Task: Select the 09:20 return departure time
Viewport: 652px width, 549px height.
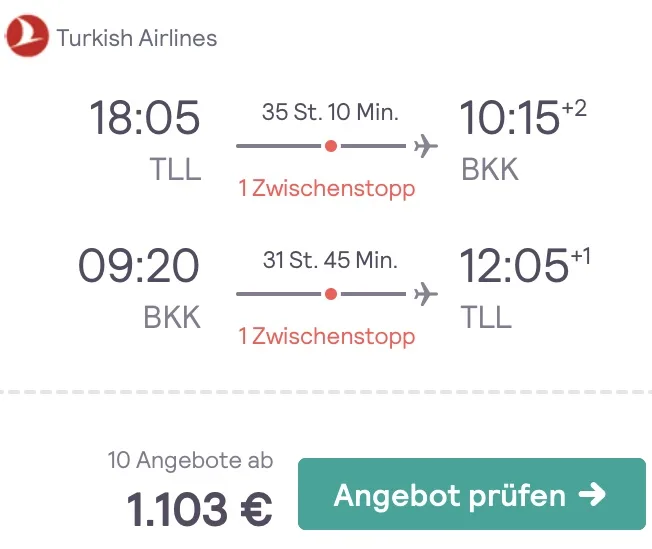Action: 139,266
